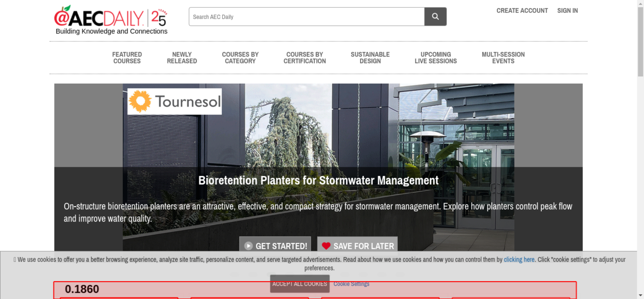This screenshot has height=299, width=644.
Task: Open the Sustainable Design section
Action: point(370,58)
